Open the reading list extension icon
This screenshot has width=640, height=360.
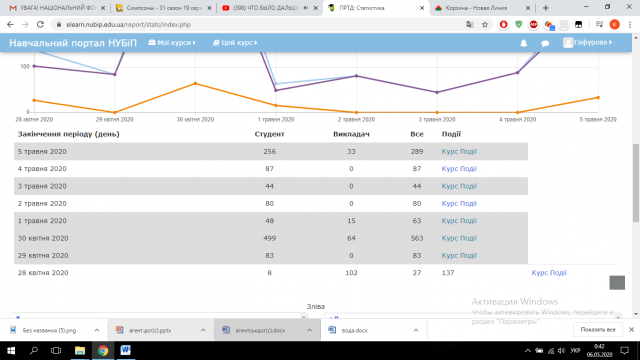[599, 24]
